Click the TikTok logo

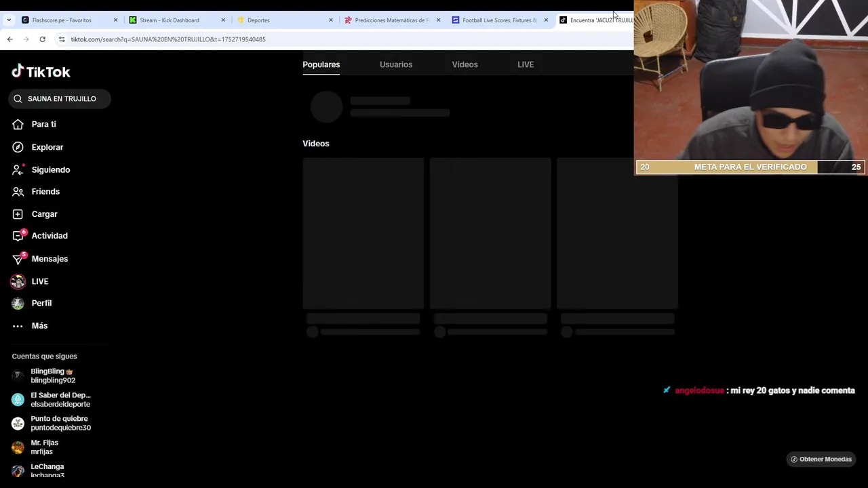[x=41, y=71]
